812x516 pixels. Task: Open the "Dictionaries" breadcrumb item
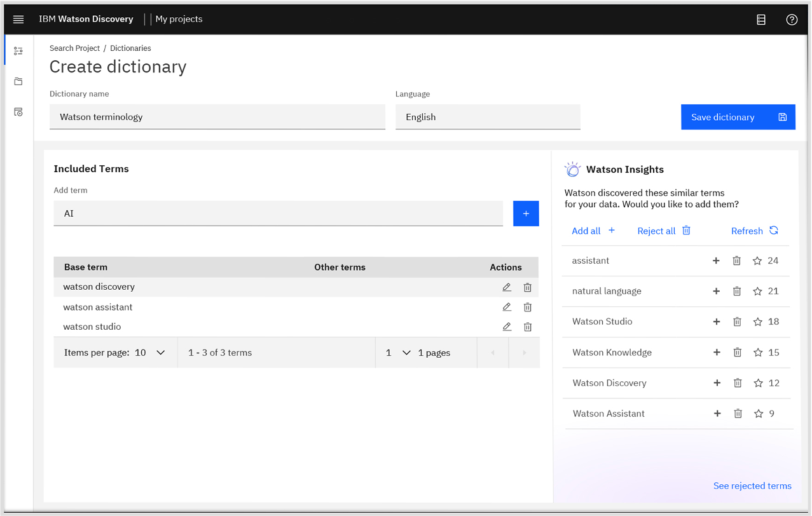pyautogui.click(x=130, y=48)
